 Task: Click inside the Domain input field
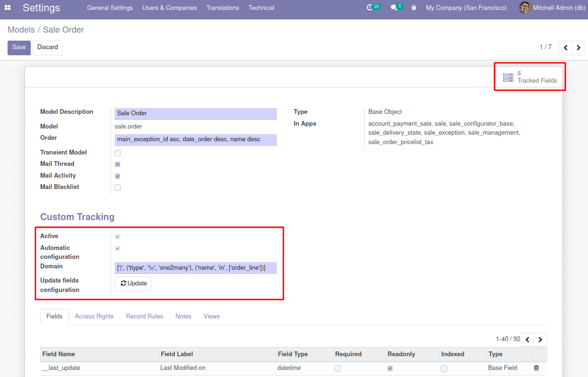coord(196,268)
